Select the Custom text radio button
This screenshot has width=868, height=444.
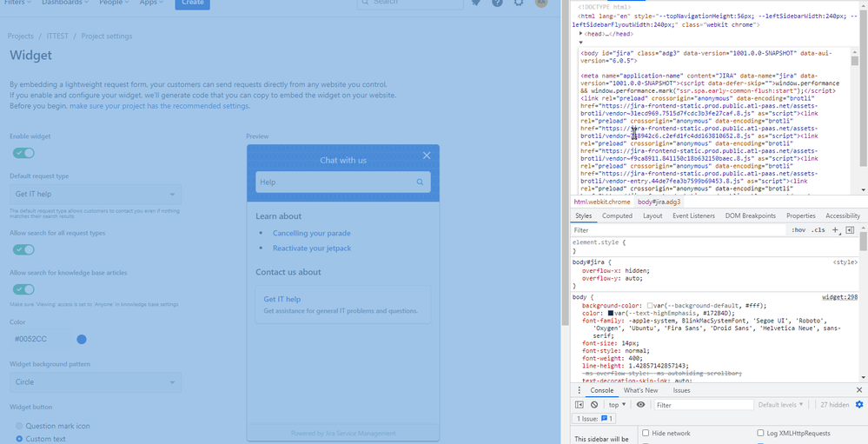[x=19, y=439]
